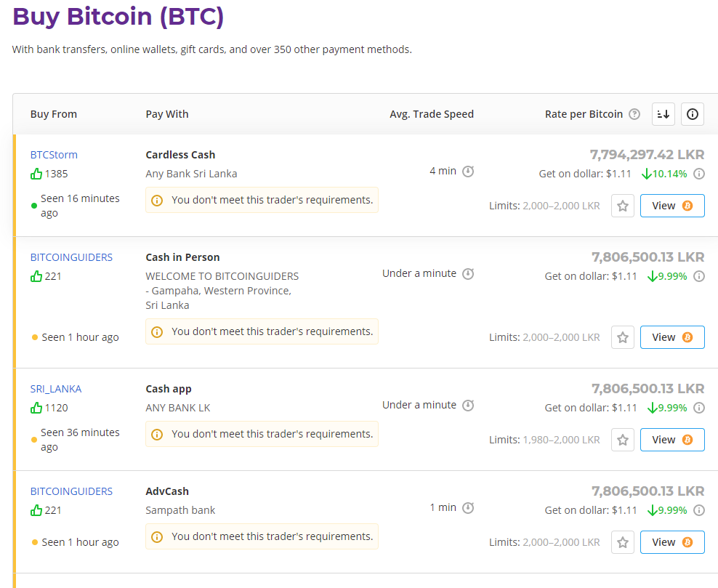This screenshot has height=588, width=718.
Task: Click info icon in Cash app row
Action: (x=699, y=408)
